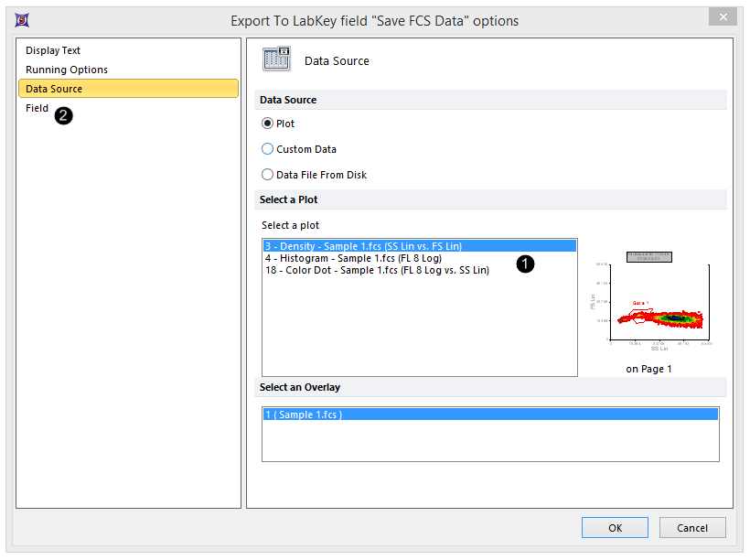
Task: Switch to Running Options category
Action: 67,70
